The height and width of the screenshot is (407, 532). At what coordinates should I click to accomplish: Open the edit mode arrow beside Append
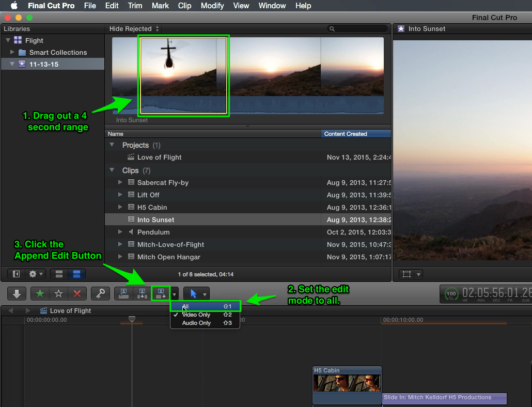(175, 294)
